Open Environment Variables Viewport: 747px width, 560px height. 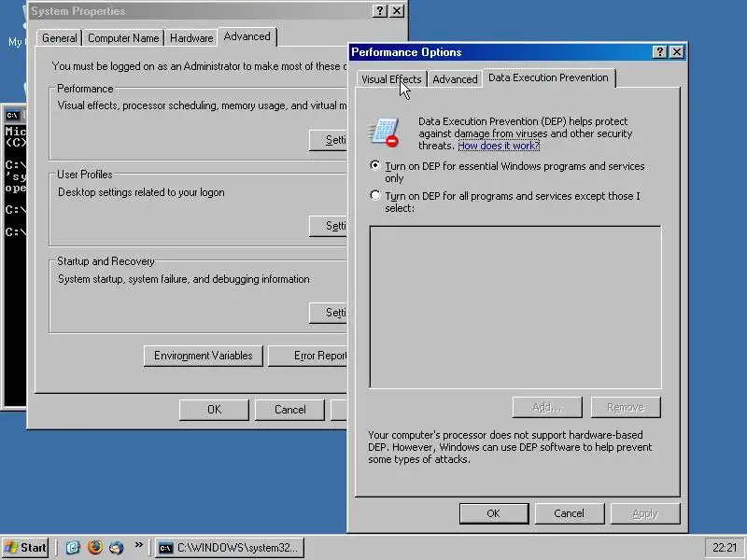pyautogui.click(x=203, y=356)
